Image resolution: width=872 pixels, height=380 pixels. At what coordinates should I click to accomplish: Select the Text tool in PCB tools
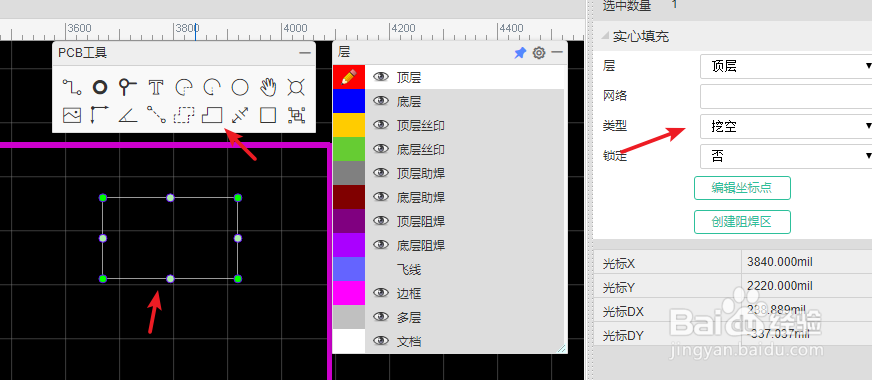[156, 87]
